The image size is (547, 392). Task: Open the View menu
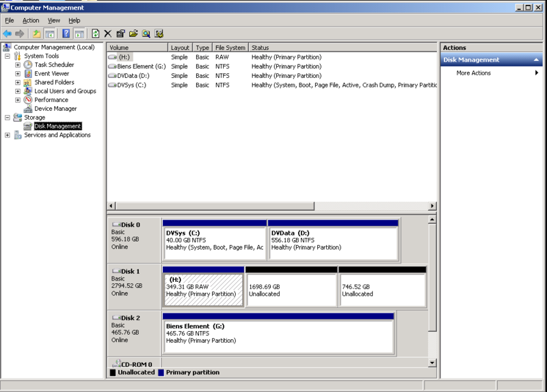[x=54, y=21]
